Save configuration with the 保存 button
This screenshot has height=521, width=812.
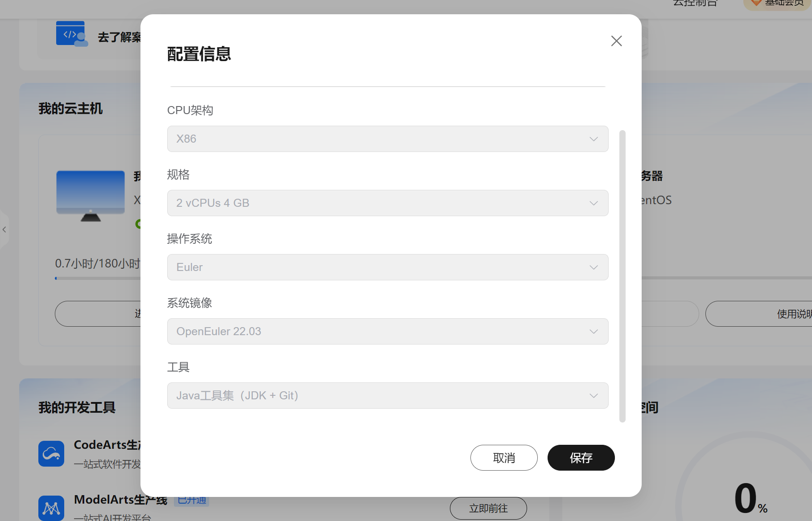[x=581, y=458]
